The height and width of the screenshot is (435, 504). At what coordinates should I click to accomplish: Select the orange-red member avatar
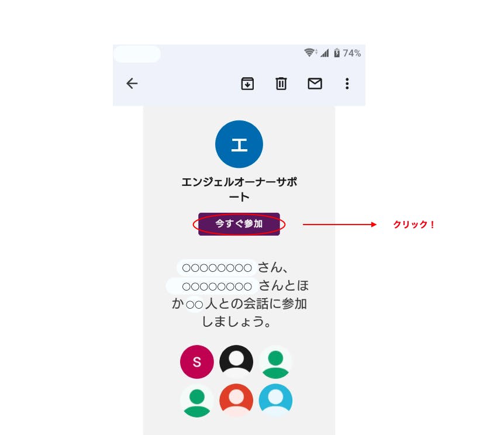click(236, 401)
